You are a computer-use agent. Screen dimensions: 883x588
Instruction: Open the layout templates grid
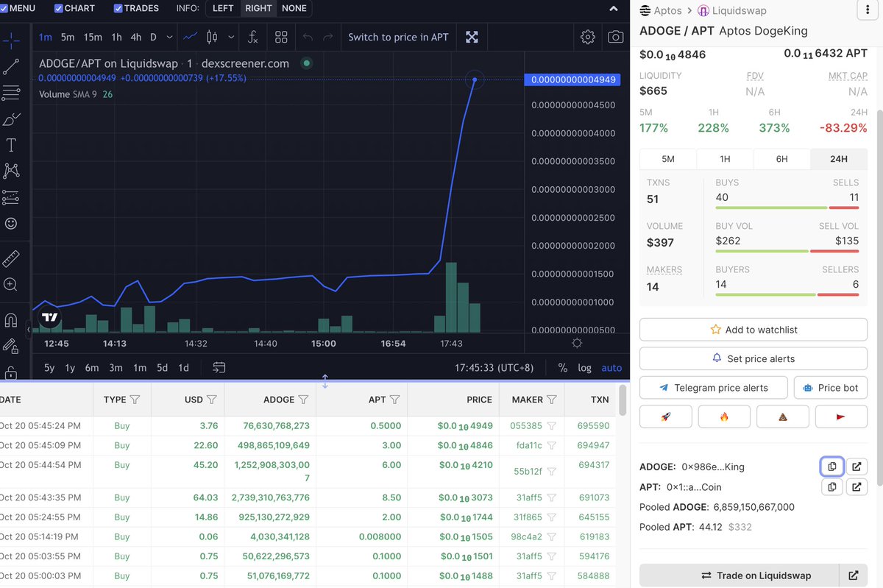pos(281,37)
